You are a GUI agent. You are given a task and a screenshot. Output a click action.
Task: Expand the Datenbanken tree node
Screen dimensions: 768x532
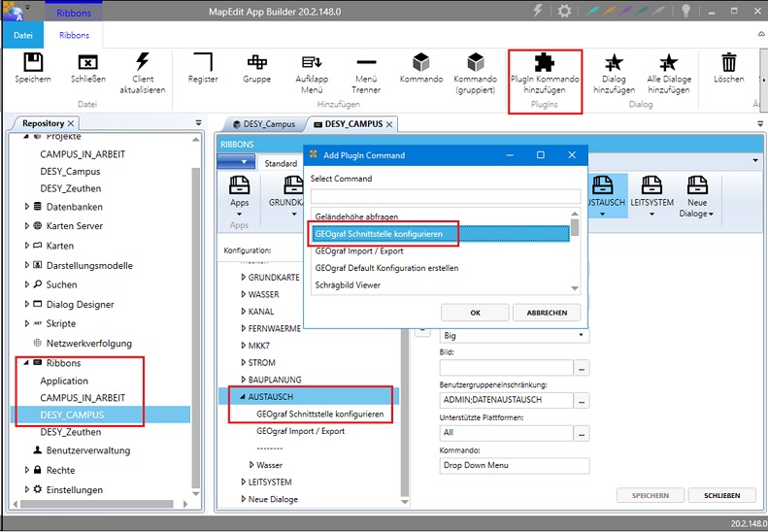(x=27, y=207)
